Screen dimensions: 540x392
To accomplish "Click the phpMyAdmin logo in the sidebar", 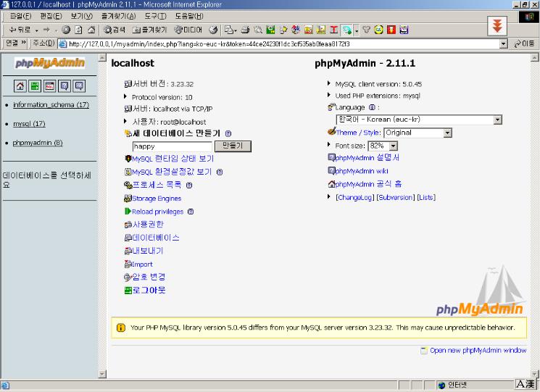I will [x=50, y=62].
